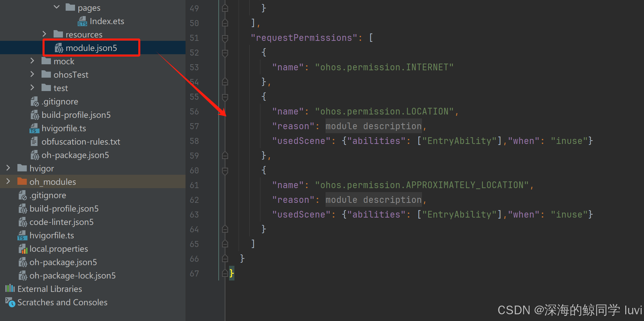Open code-linter.json5 file

[62, 222]
